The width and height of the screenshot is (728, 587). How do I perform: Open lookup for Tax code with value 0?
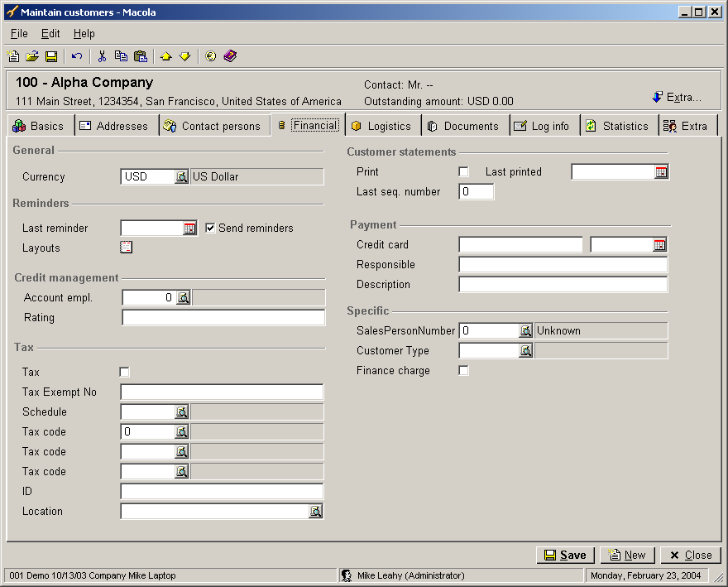tap(181, 432)
